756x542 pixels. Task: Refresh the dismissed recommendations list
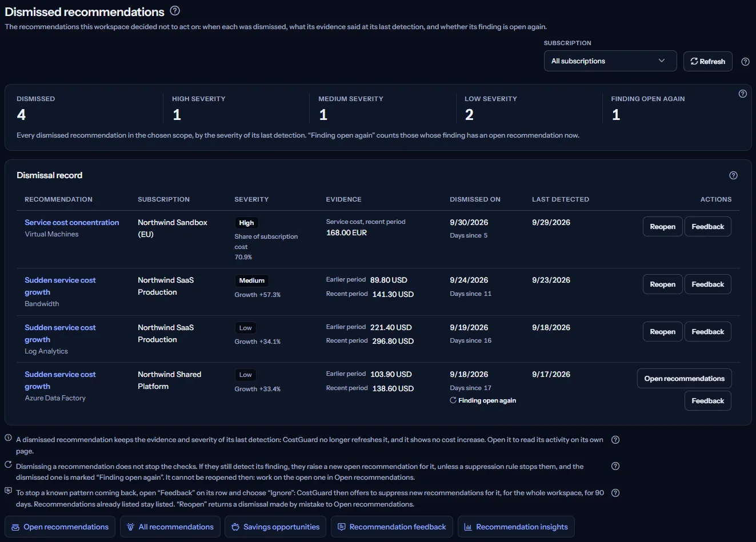coord(707,61)
